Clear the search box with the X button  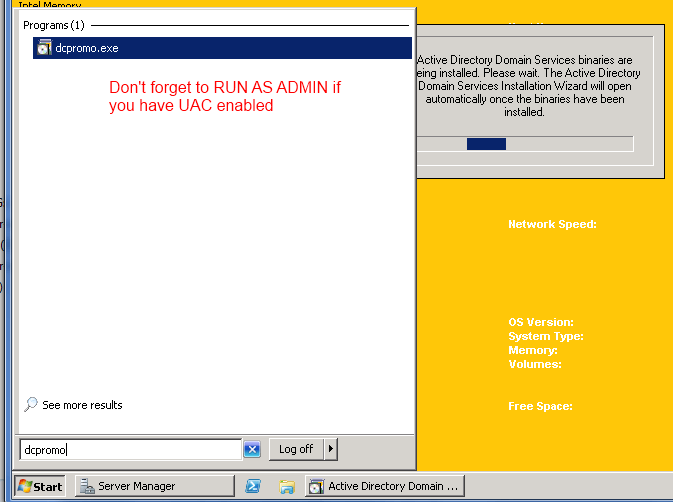pos(252,450)
